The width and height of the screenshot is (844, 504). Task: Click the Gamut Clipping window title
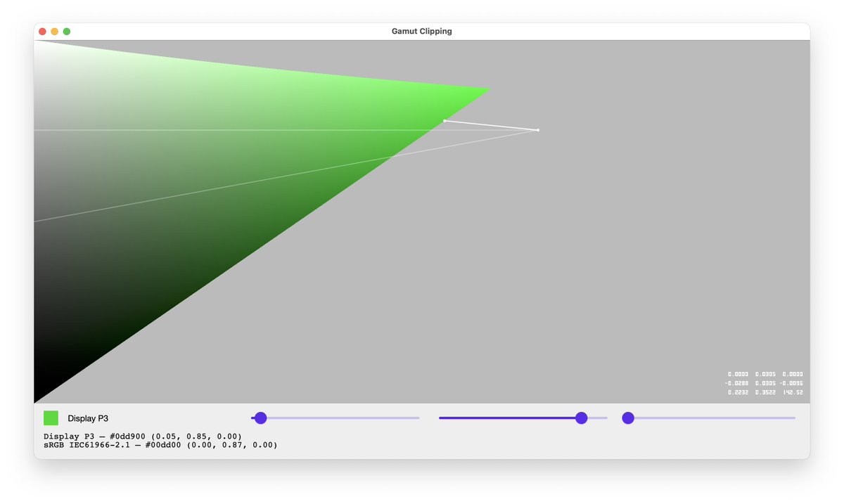[422, 31]
